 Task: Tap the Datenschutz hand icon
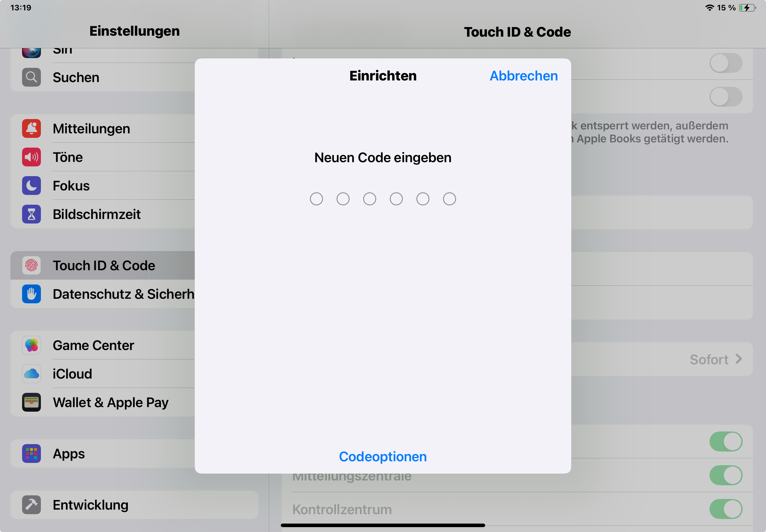click(x=31, y=294)
